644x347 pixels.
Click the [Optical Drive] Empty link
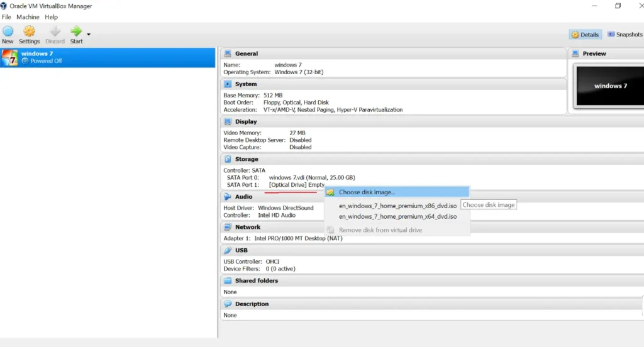click(297, 185)
